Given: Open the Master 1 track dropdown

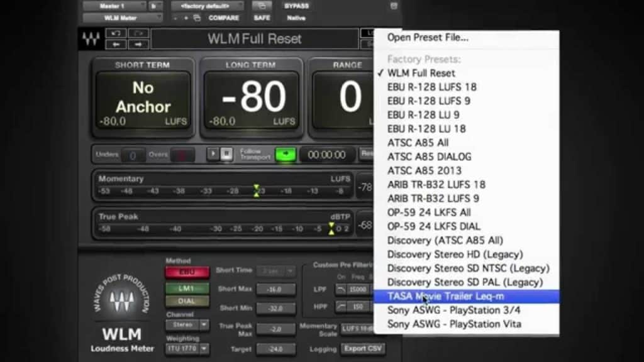Looking at the screenshot, I should coord(114,6).
